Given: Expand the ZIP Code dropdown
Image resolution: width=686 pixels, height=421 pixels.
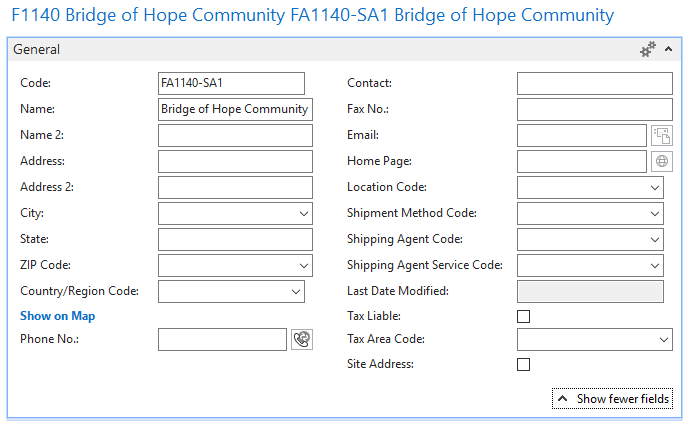Looking at the screenshot, I should click(x=303, y=266).
